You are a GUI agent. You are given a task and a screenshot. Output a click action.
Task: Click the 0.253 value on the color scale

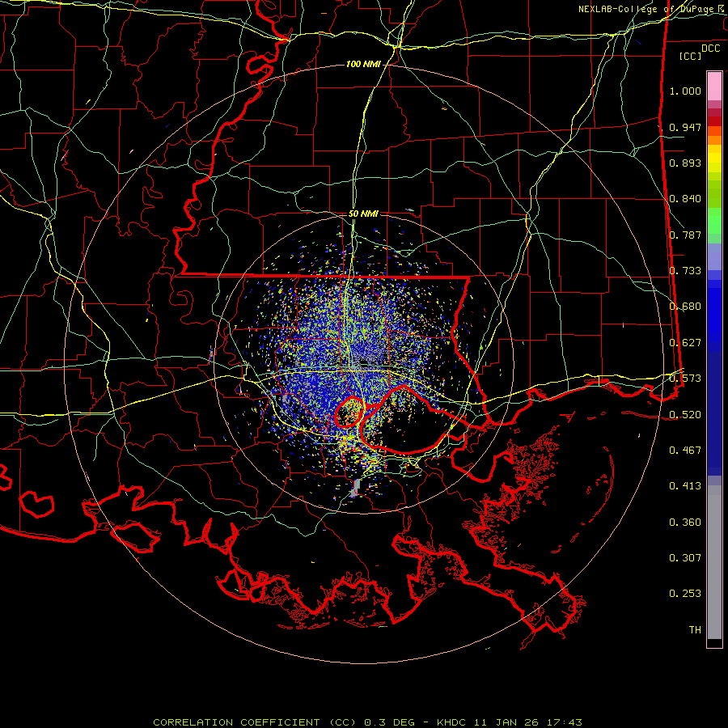[x=685, y=594]
